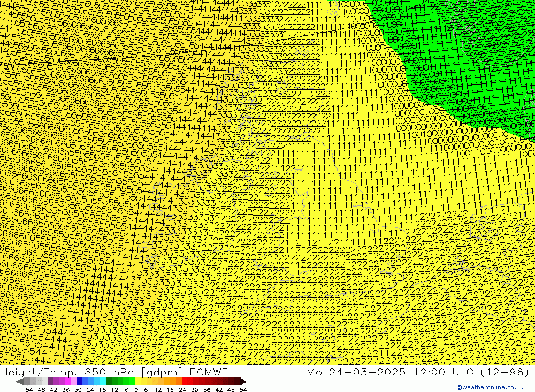Click the bright red legend swatch above 24
This screenshot has height=392, width=535.
coord(185,381)
